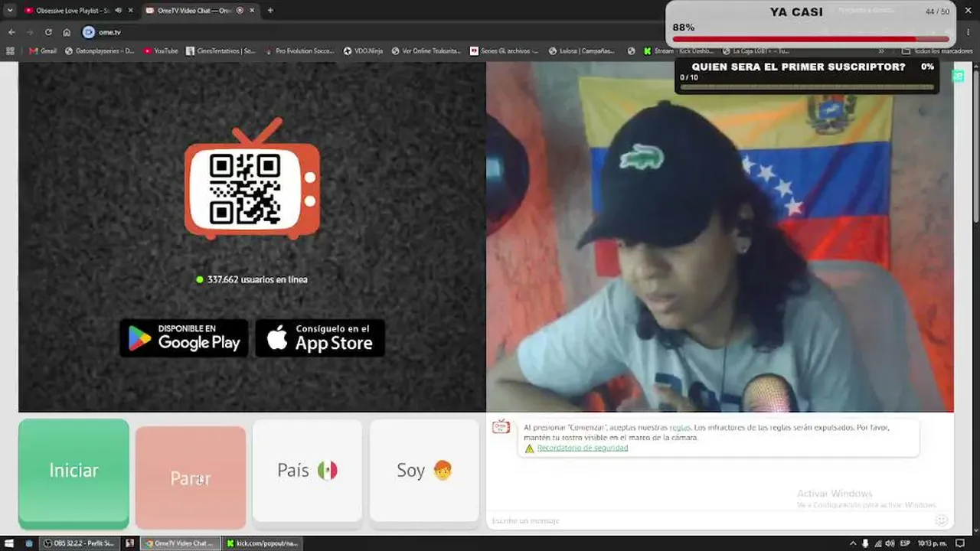980x551 pixels.
Task: Open the Cortana taskbar button
Action: 29,543
